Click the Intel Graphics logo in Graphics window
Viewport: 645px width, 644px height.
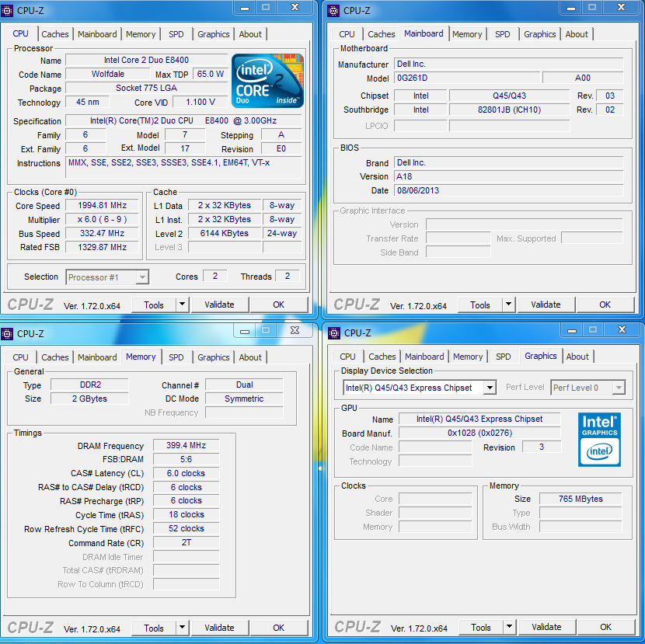click(599, 439)
